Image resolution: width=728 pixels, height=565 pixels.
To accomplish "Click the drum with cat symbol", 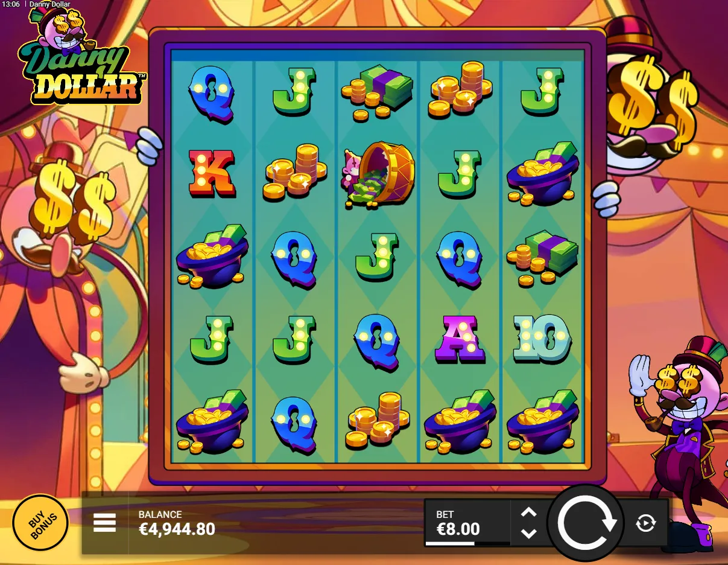I will point(378,175).
